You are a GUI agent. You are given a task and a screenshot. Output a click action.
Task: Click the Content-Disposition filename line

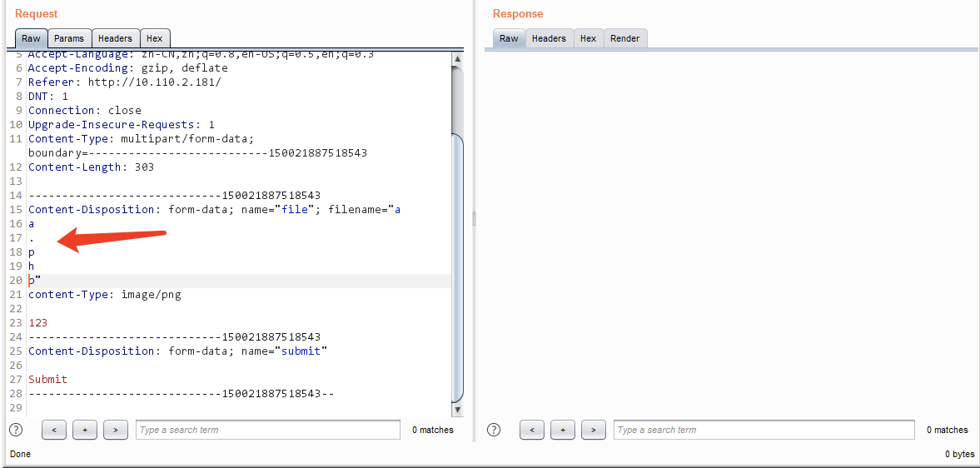(214, 209)
